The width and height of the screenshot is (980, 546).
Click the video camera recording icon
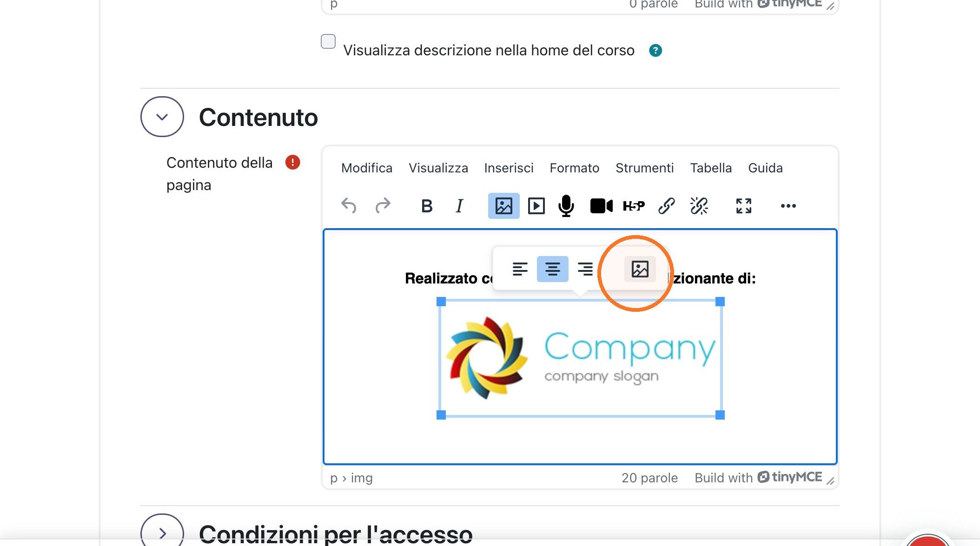click(x=601, y=205)
